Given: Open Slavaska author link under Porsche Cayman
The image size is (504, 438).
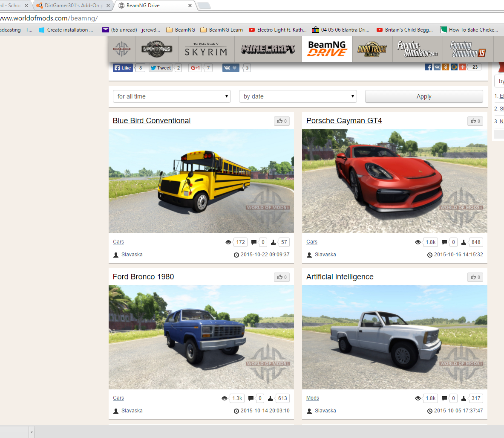Looking at the screenshot, I should click(325, 255).
